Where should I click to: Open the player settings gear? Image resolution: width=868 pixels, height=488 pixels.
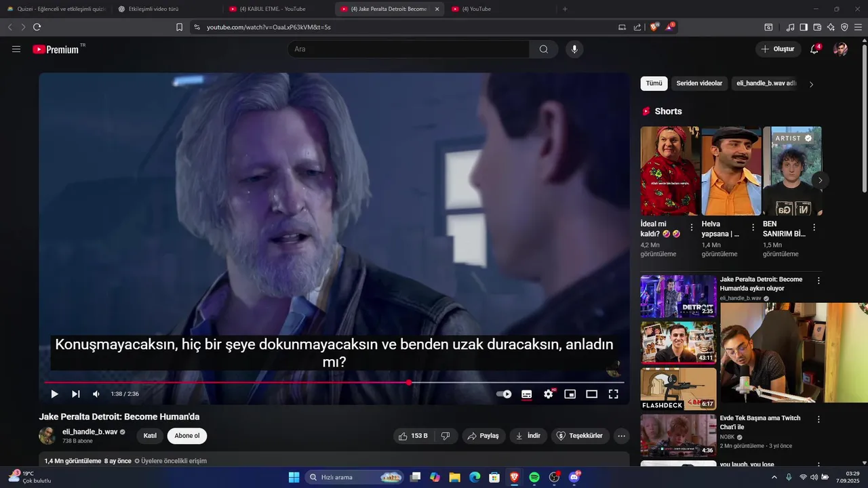(549, 394)
